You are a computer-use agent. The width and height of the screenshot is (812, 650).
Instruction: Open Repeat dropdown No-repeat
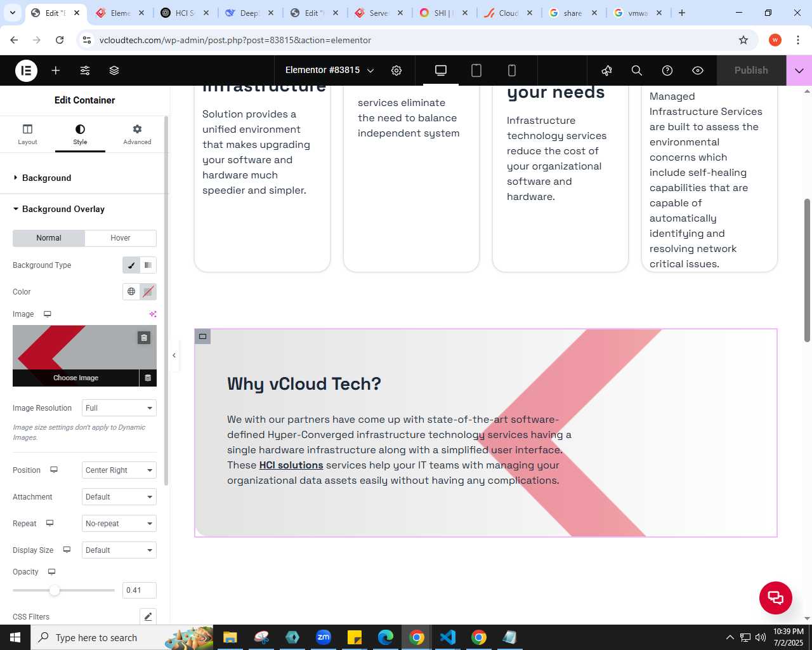(x=119, y=524)
